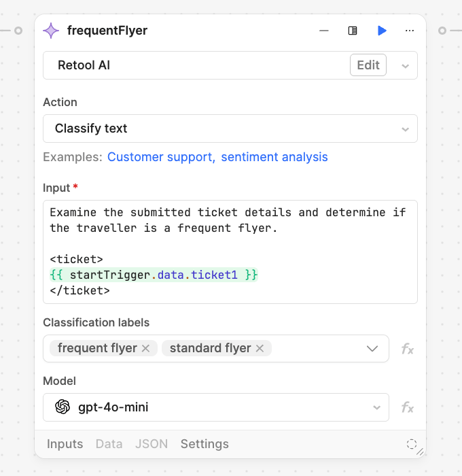Screen dimensions: 462x476
Task: Click the purple sparkle AI block icon
Action: tap(51, 31)
